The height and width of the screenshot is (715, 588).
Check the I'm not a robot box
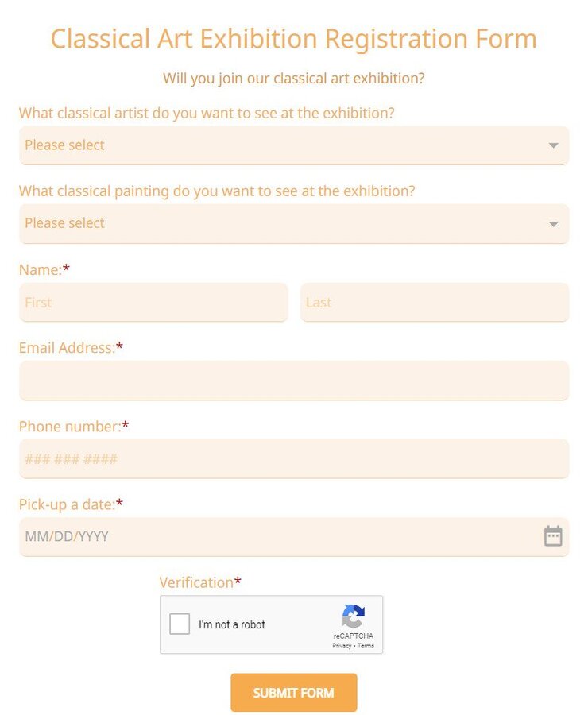point(179,624)
